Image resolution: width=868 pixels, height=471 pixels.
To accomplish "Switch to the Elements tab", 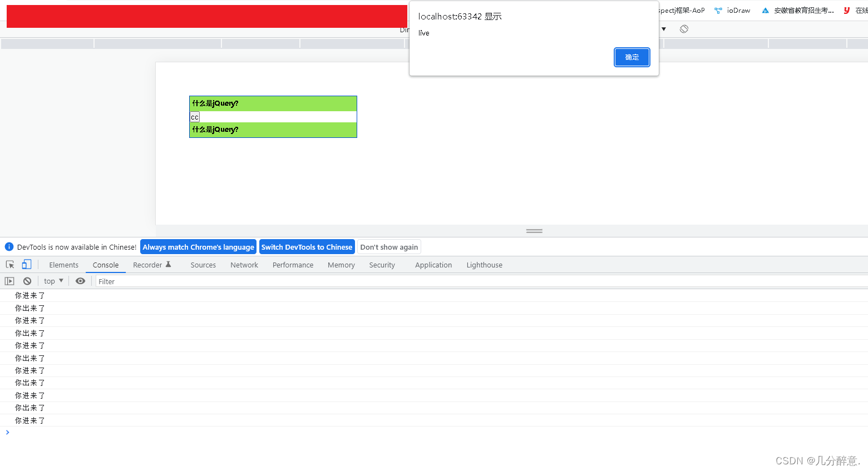I will click(64, 265).
